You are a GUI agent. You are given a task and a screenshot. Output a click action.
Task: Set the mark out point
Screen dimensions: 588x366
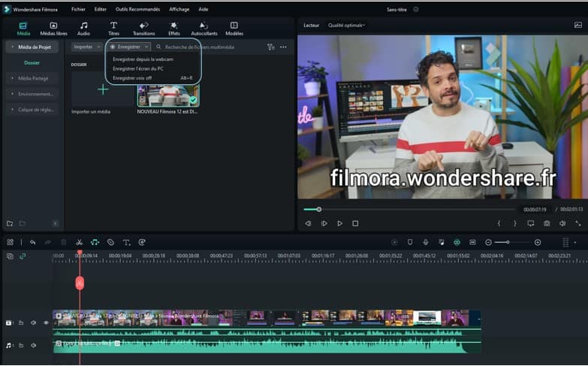coord(515,223)
